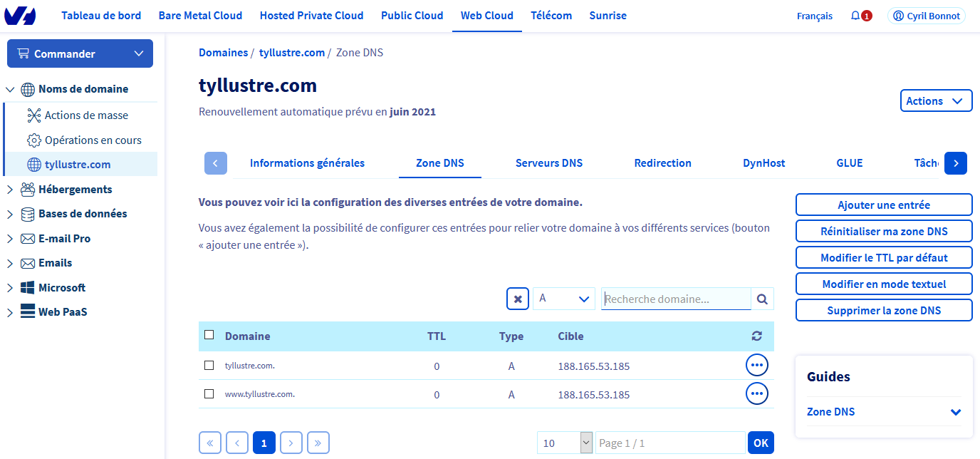This screenshot has width=980, height=459.
Task: Open the record type filter dropdown
Action: point(563,299)
